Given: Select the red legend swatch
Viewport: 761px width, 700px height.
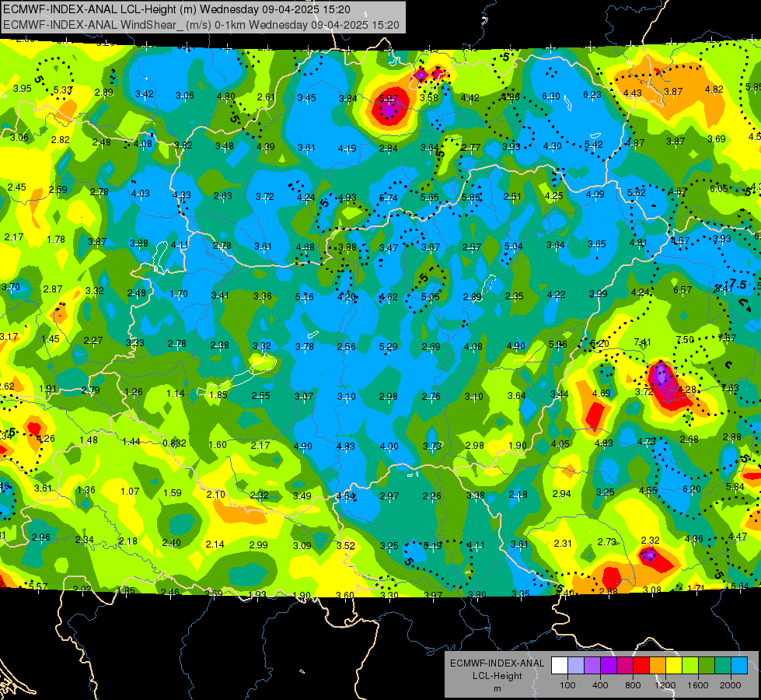Looking at the screenshot, I should (641, 666).
